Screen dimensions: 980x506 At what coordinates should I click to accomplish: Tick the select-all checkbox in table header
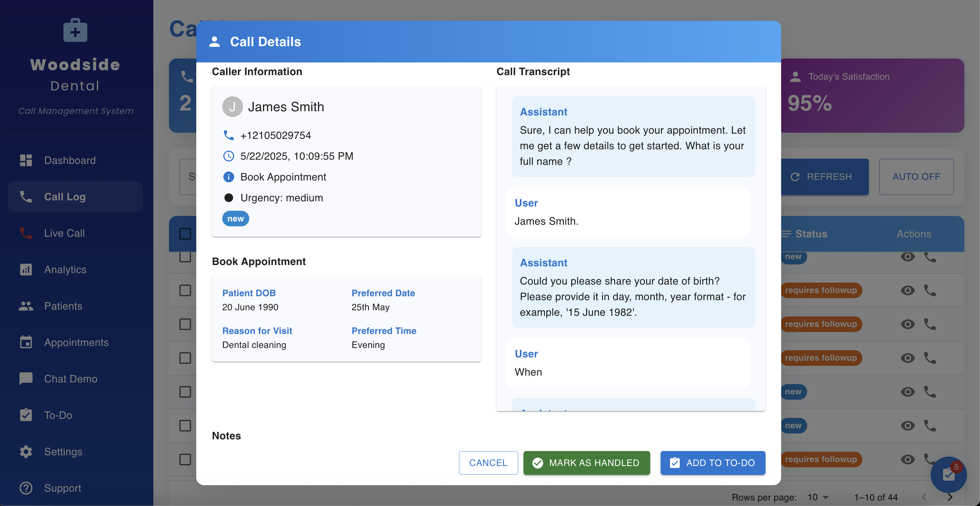pyautogui.click(x=185, y=234)
